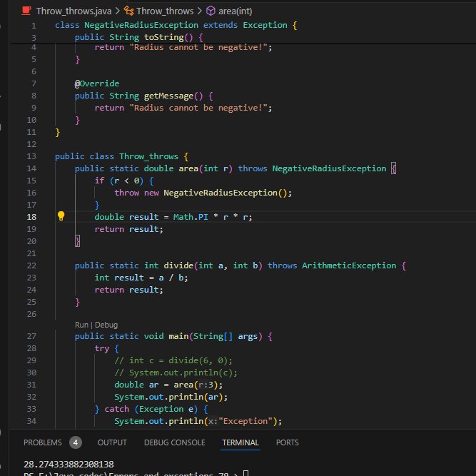Click the class symbol icon in breadcrumb
Screen dimensions: 476x476
pyautogui.click(x=128, y=11)
